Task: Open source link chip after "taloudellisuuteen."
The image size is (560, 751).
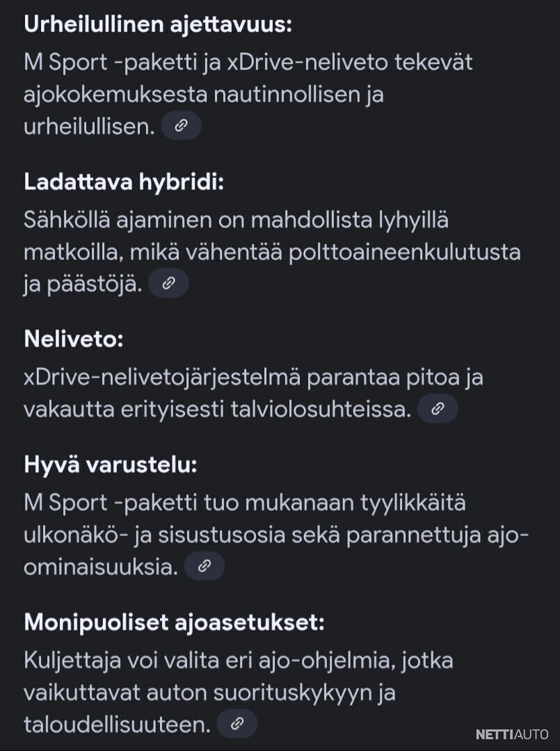Action: [x=237, y=723]
